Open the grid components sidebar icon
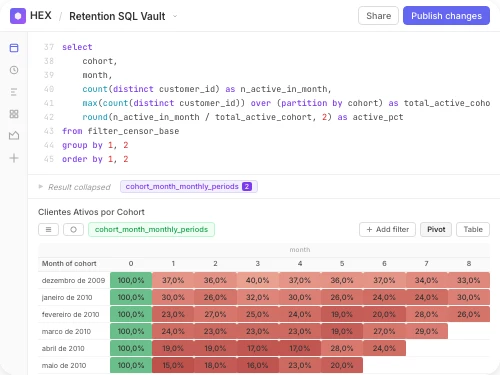500x375 pixels. pos(14,114)
